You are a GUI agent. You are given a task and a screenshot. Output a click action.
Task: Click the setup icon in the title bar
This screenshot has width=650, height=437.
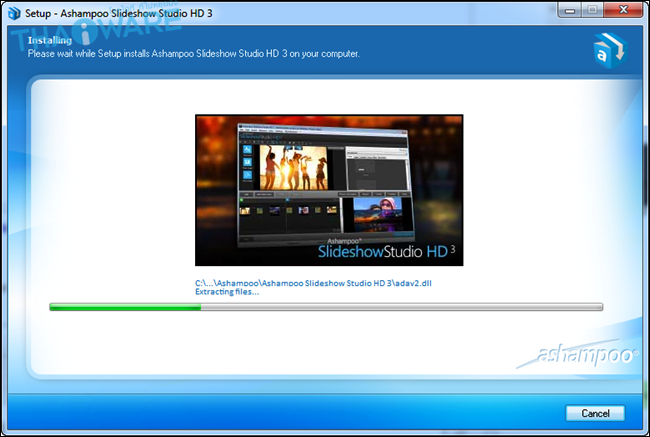click(x=14, y=13)
